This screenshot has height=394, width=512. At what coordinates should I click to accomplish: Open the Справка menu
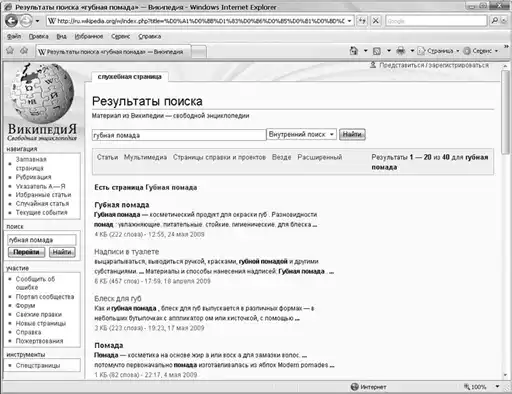pos(150,36)
